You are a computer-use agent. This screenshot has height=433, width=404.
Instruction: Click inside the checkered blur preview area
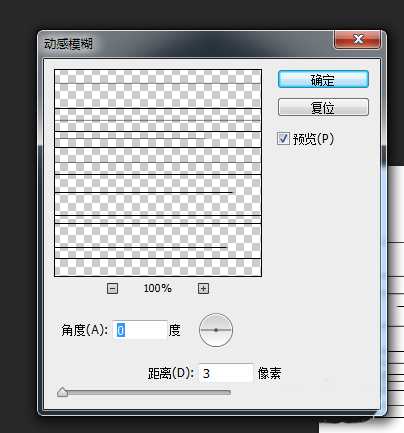(158, 173)
